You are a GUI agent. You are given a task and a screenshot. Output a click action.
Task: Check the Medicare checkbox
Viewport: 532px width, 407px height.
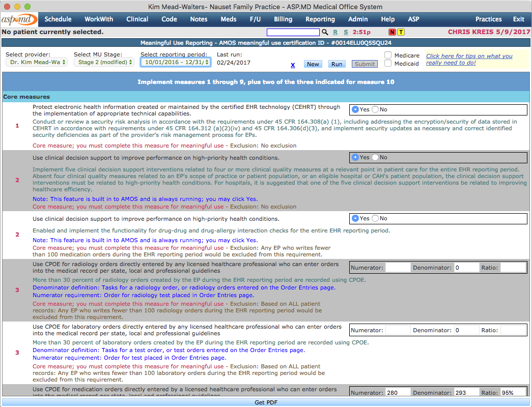[388, 55]
